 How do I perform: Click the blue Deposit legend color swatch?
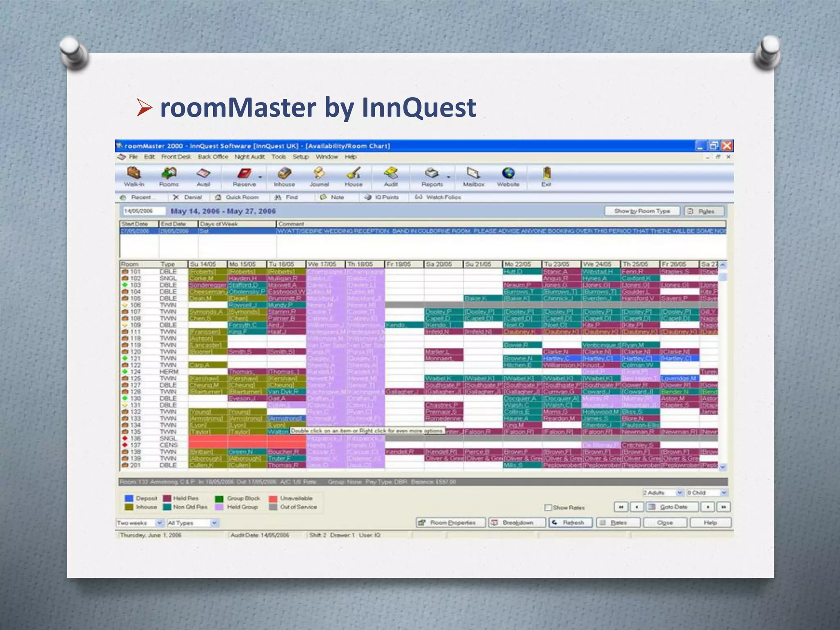click(x=129, y=498)
